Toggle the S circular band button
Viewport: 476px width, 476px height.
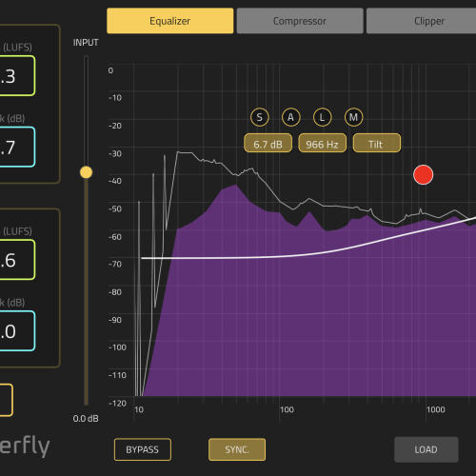[x=260, y=117]
